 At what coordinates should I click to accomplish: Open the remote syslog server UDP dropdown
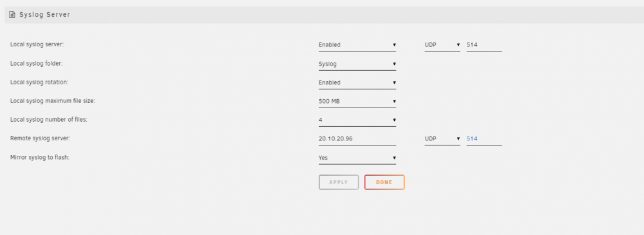coord(442,139)
